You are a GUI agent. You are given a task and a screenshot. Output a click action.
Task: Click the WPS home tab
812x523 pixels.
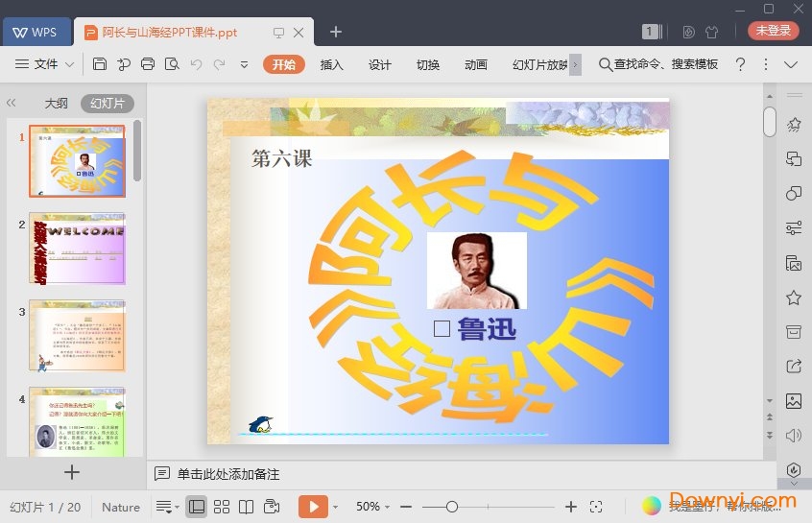click(36, 32)
